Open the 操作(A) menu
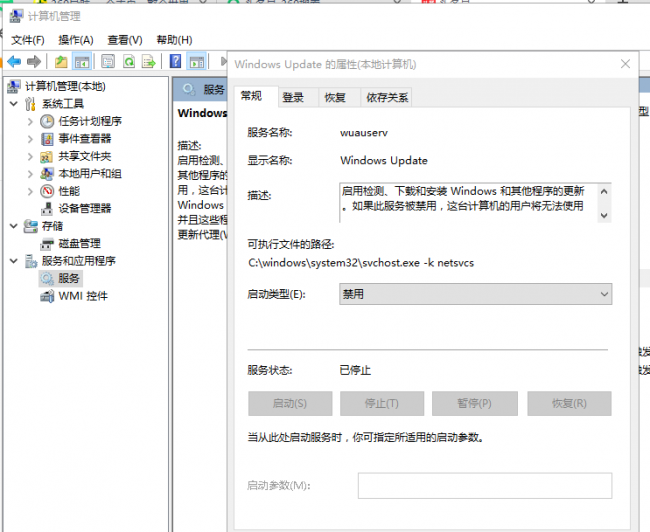The height and width of the screenshot is (532, 650). point(76,40)
